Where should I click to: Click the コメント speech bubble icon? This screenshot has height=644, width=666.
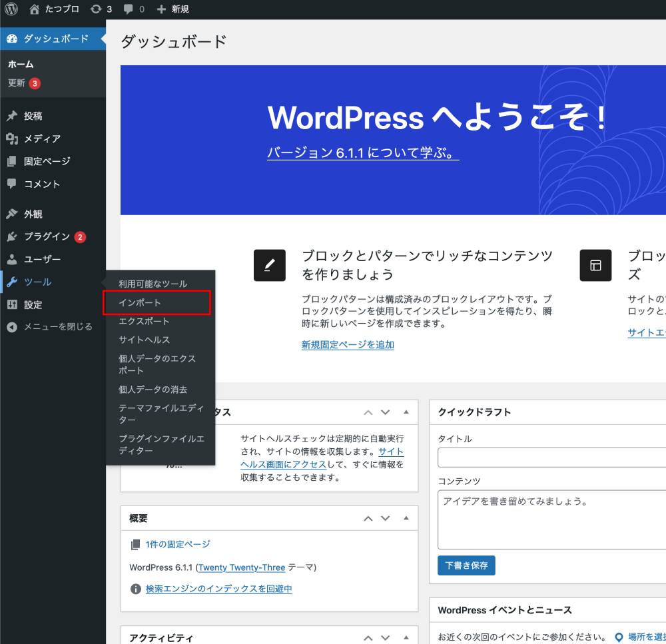click(12, 184)
